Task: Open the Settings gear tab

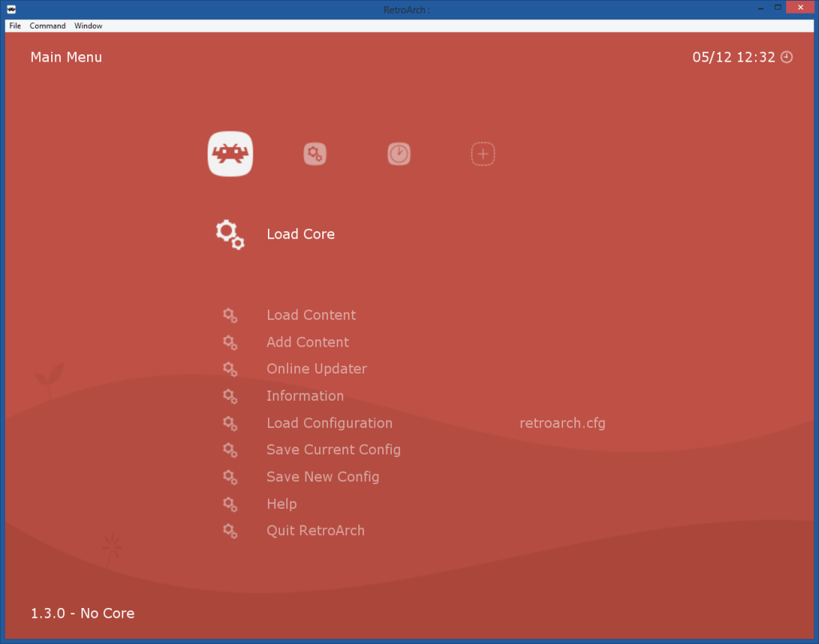Action: (x=314, y=154)
